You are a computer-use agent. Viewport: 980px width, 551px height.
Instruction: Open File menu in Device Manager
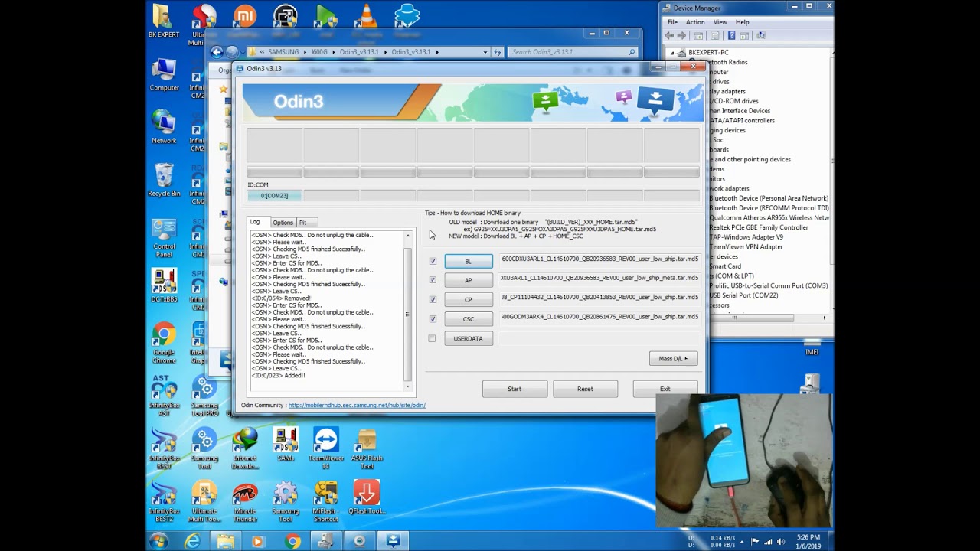point(672,22)
